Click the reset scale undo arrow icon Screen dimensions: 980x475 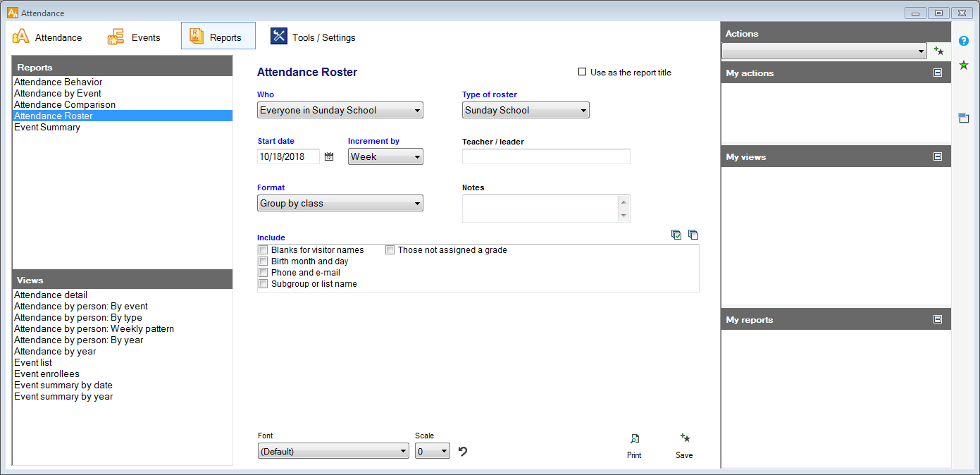click(x=463, y=451)
